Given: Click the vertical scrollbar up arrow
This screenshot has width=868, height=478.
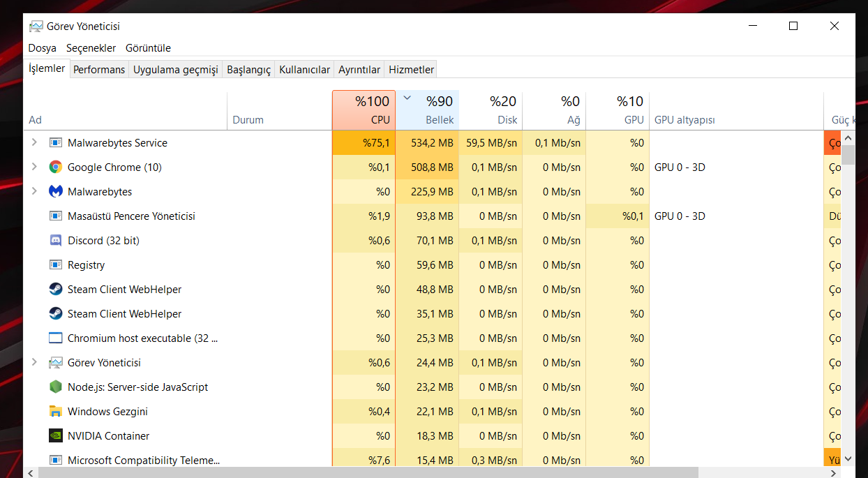Looking at the screenshot, I should [848, 137].
